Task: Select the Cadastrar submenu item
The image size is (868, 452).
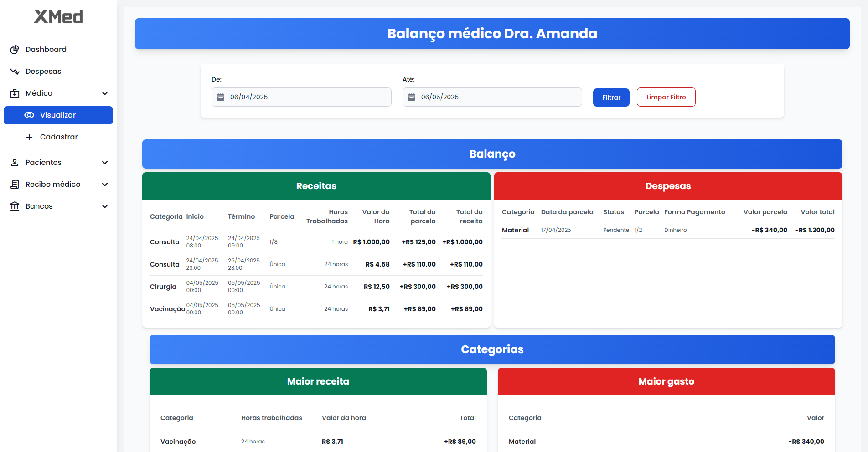Action: click(59, 137)
